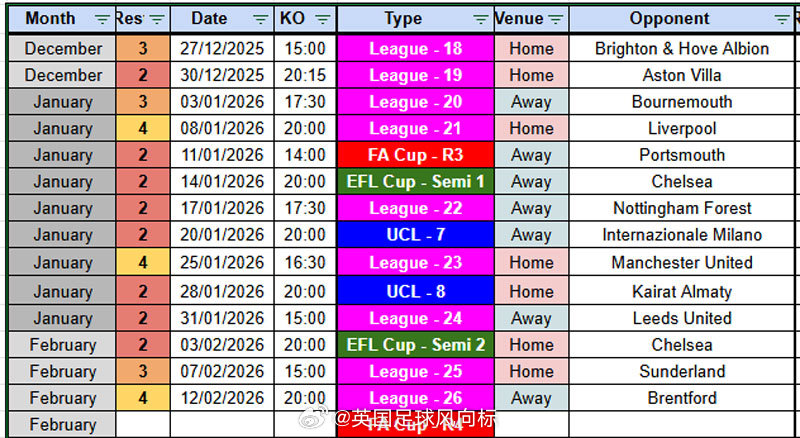The image size is (800, 438).
Task: Select the red FA Cup - R3 cell
Action: 415,155
